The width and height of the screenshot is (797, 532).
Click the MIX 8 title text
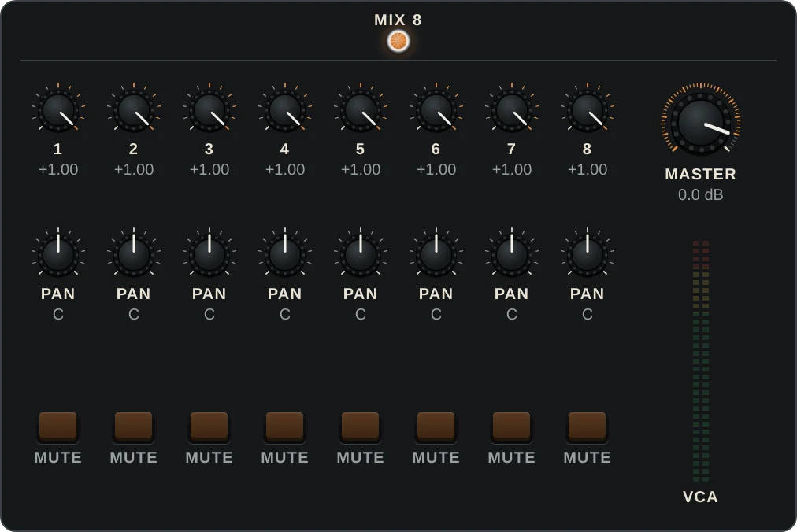pyautogui.click(x=398, y=20)
